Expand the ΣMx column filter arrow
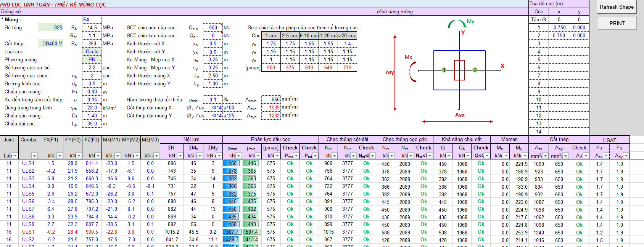Image resolution: width=644 pixels, height=247 pixels. (x=200, y=156)
